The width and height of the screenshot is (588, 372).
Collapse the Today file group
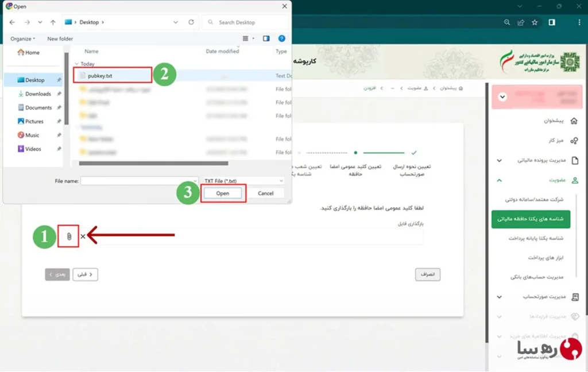coord(77,64)
